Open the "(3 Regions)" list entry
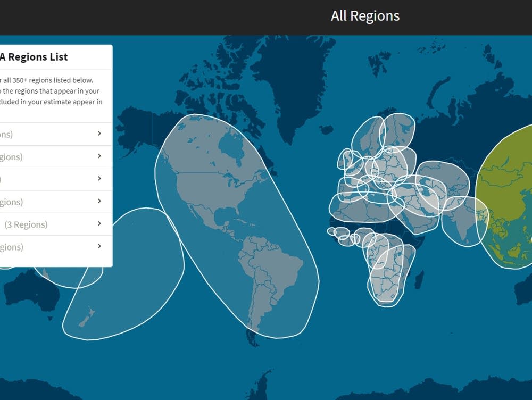Viewport: 532px width, 400px height. pos(27,224)
